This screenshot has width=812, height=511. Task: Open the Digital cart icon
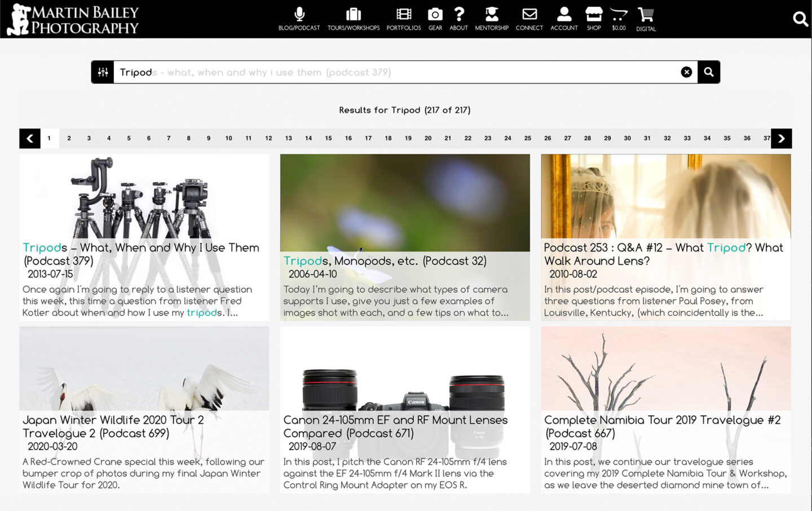(646, 15)
